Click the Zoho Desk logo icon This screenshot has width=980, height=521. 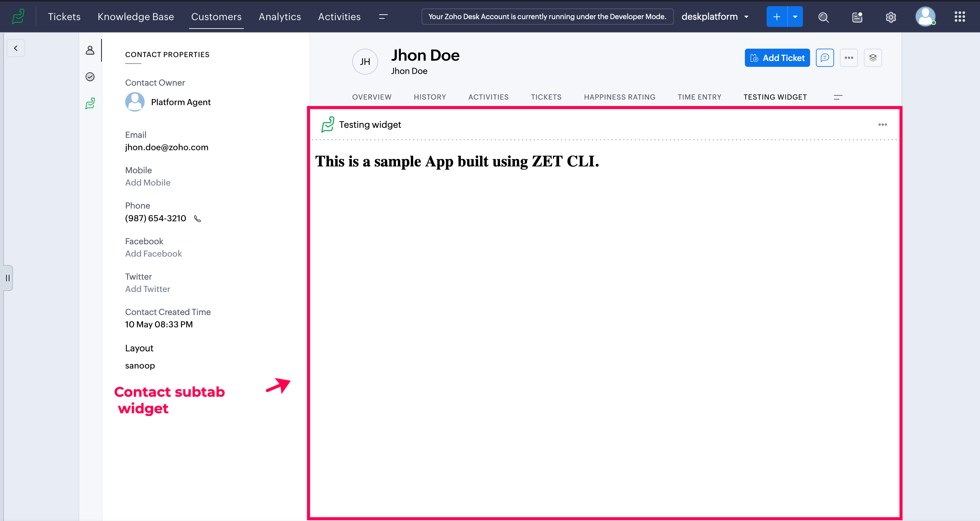[x=18, y=16]
